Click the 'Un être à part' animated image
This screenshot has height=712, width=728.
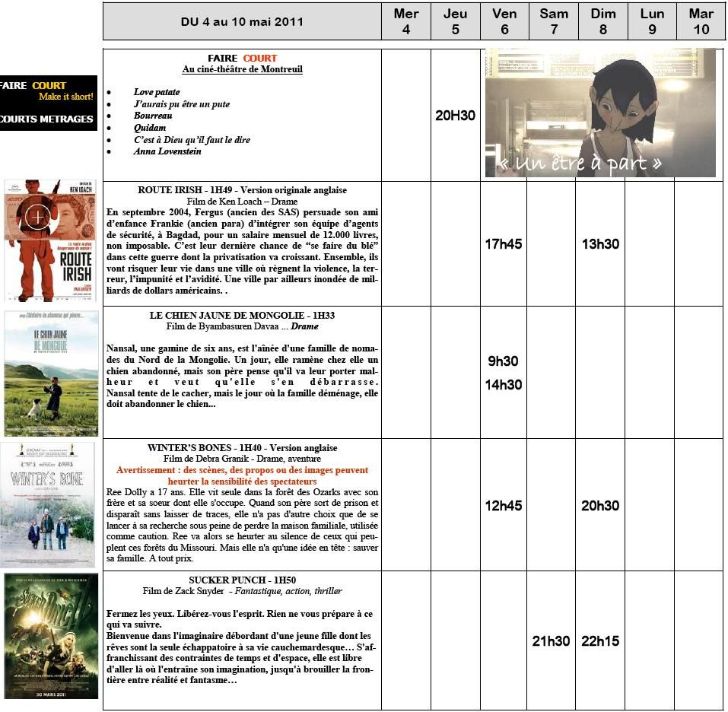tap(600, 113)
